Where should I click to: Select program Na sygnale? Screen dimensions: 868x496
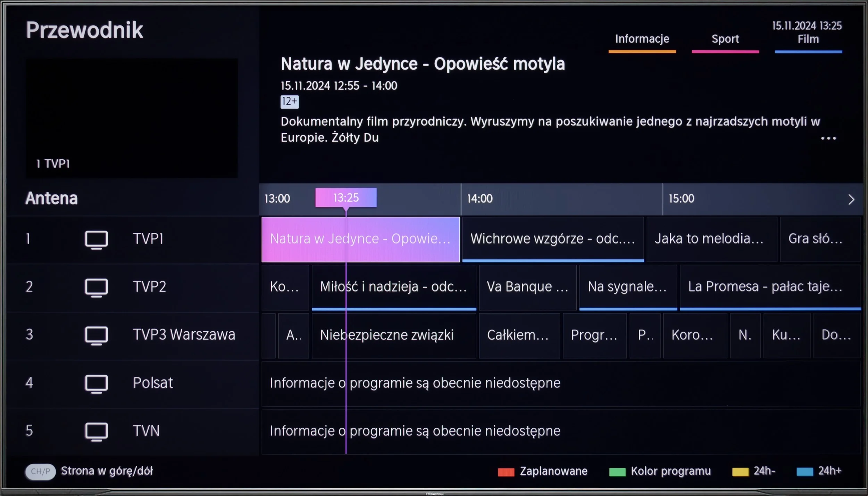[x=628, y=287]
